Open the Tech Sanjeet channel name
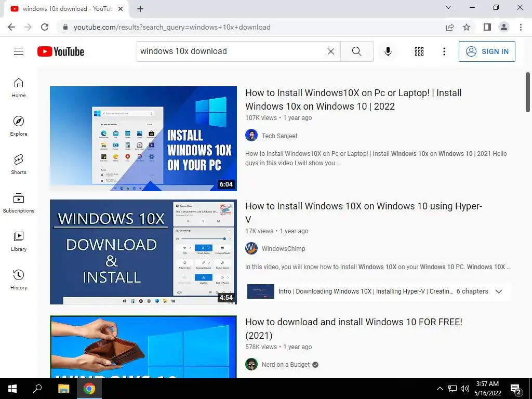The height and width of the screenshot is (399, 532). (280, 136)
